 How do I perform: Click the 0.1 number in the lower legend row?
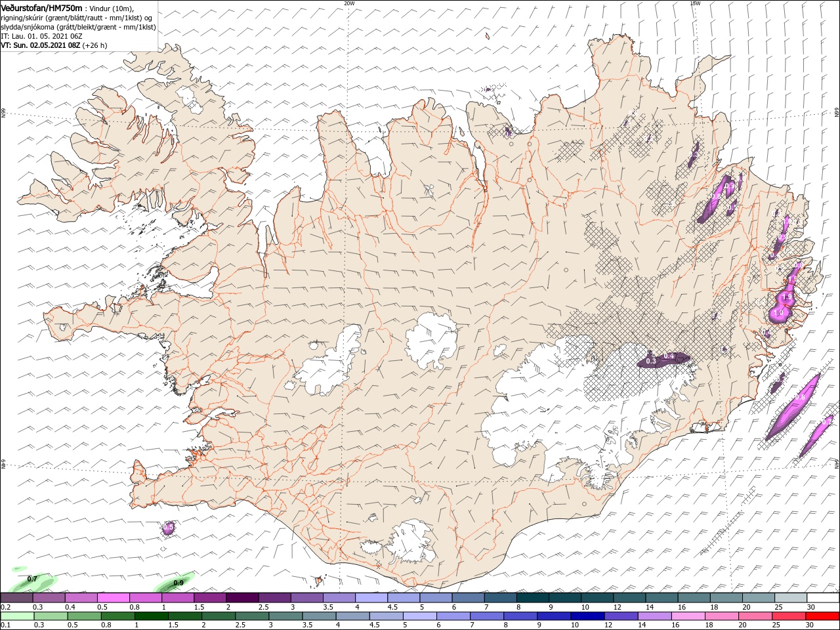(x=6, y=625)
